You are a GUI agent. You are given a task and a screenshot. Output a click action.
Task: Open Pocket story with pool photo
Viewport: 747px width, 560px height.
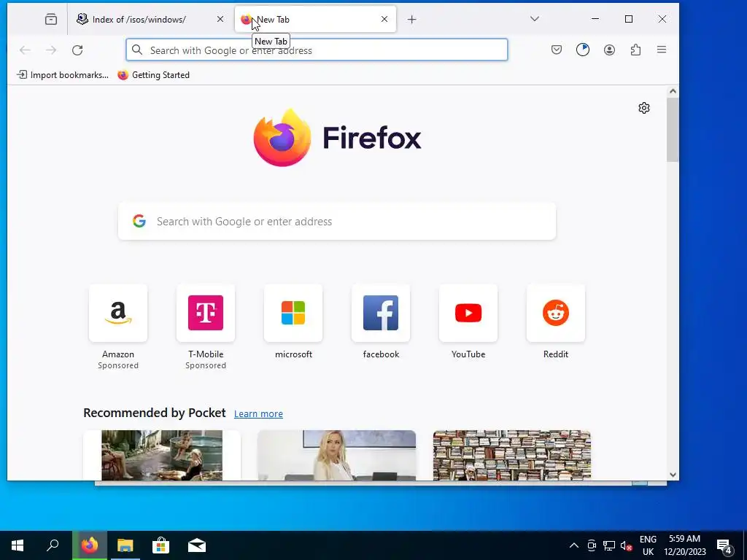[x=162, y=455]
